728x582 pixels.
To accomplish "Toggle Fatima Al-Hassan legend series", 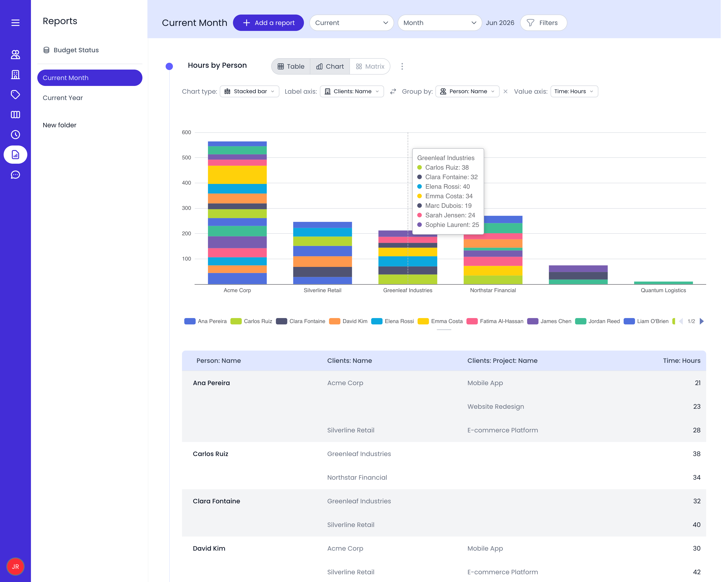I will pyautogui.click(x=495, y=321).
